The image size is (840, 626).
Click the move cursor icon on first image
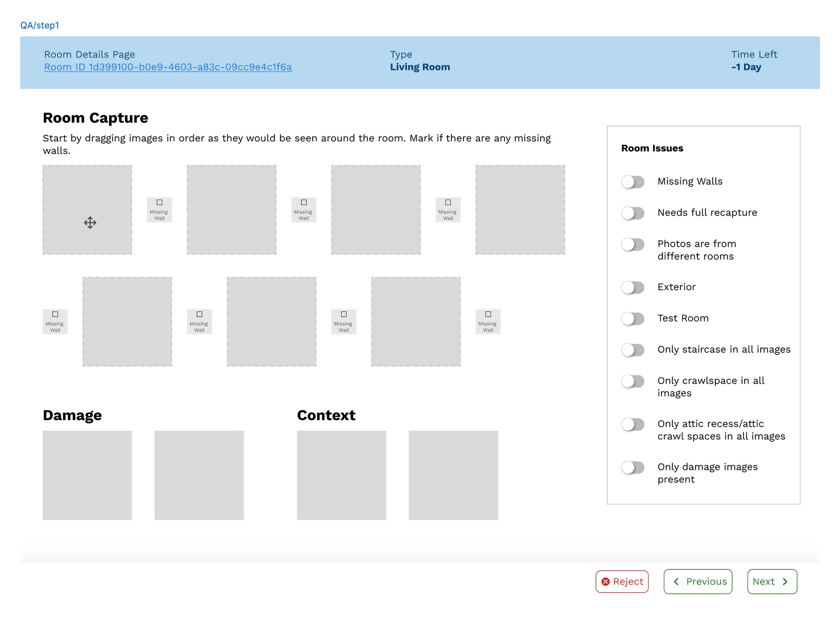(x=90, y=222)
